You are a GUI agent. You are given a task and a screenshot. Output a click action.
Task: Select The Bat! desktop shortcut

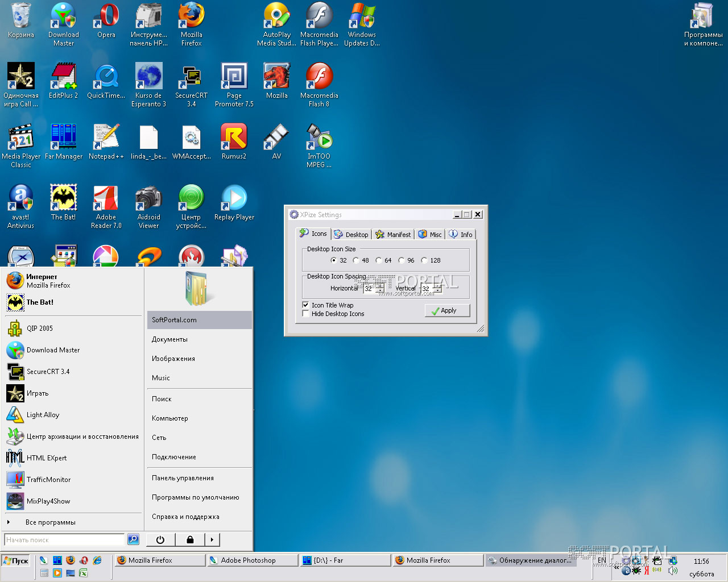coord(64,203)
